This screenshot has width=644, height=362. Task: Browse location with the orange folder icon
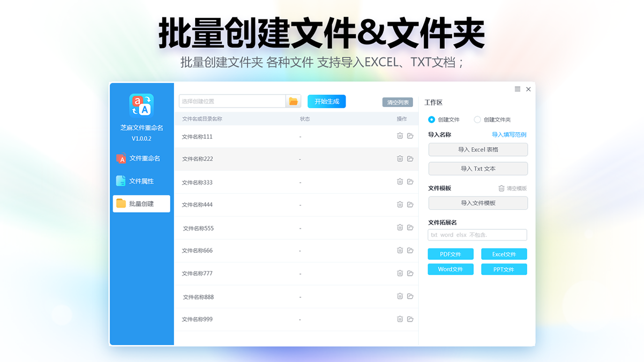[293, 101]
